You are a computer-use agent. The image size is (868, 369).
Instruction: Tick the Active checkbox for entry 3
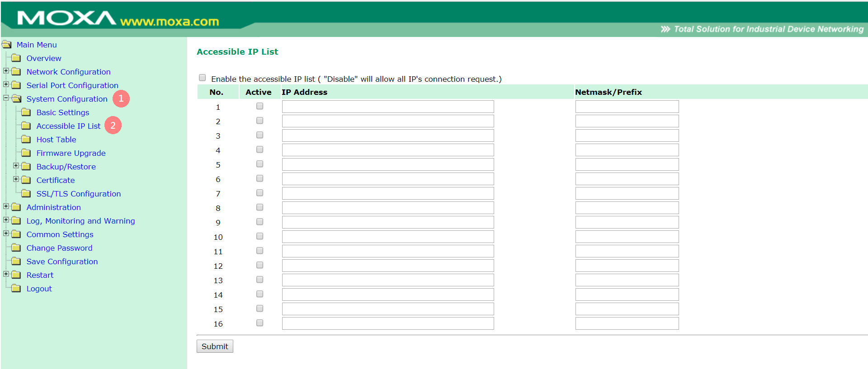[x=259, y=135]
